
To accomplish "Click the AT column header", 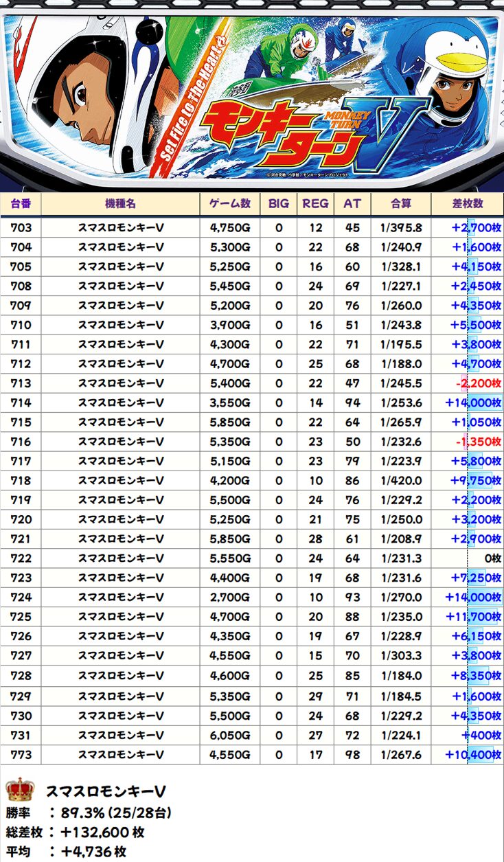I will [352, 204].
